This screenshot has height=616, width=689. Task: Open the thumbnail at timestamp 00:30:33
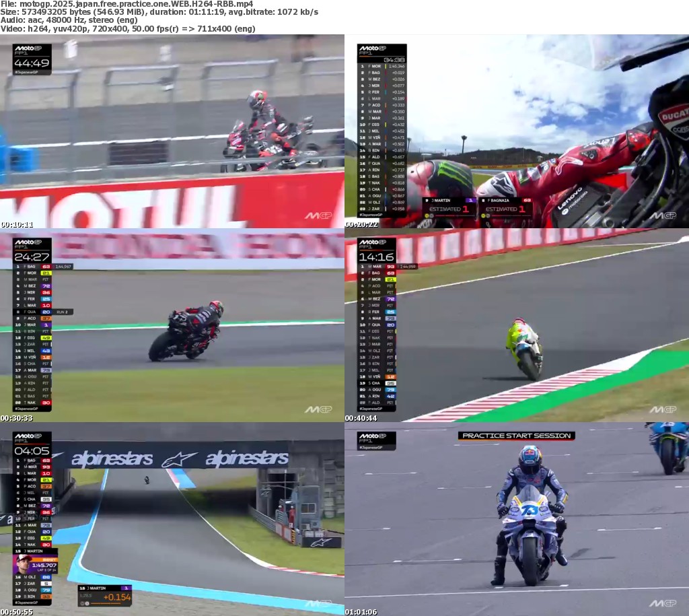[172, 326]
